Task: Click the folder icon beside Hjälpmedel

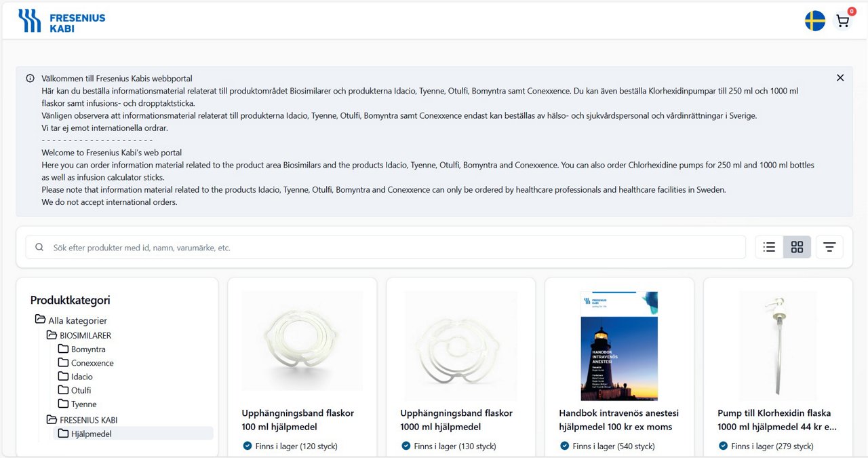Action: (x=63, y=433)
